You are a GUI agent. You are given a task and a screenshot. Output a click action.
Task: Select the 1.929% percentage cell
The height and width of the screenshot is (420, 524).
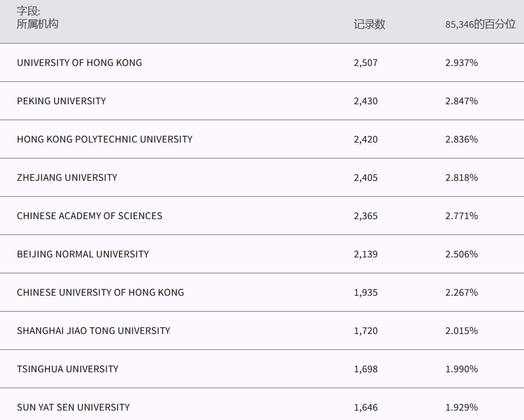coord(462,407)
